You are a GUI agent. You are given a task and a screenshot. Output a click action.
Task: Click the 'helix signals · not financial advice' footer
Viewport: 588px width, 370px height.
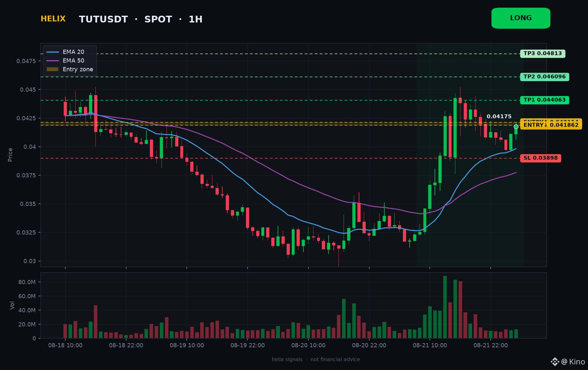(316, 359)
